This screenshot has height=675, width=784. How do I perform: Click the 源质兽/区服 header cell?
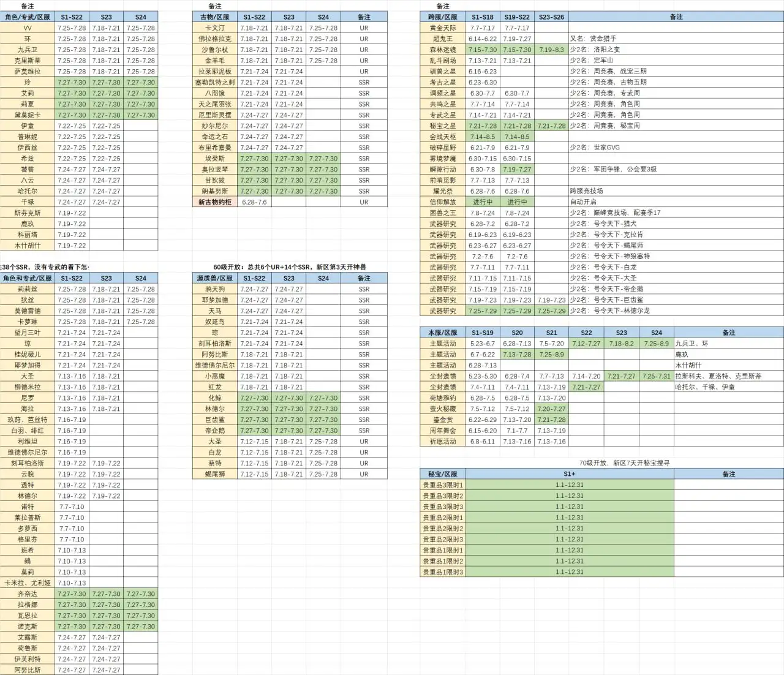point(214,278)
